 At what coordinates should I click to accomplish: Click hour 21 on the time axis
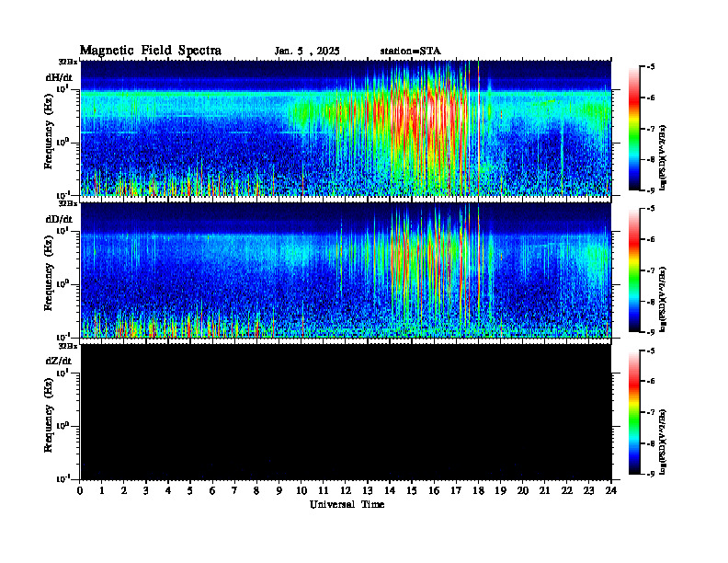coord(544,491)
